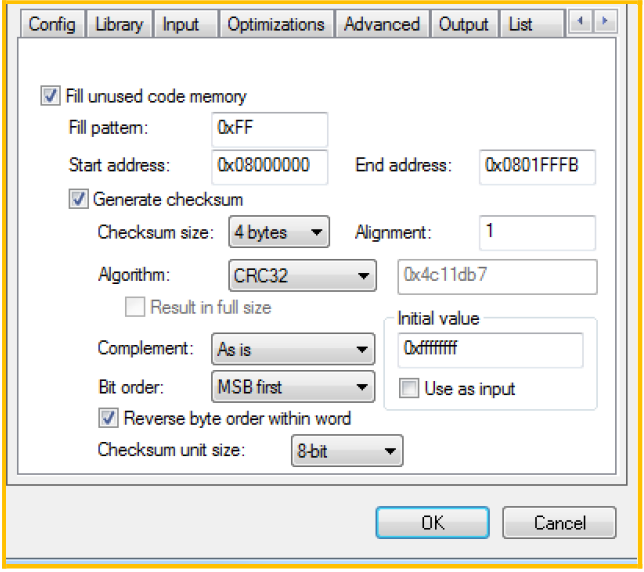This screenshot has width=644, height=572.
Task: Switch to the Config tab
Action: coord(52,24)
